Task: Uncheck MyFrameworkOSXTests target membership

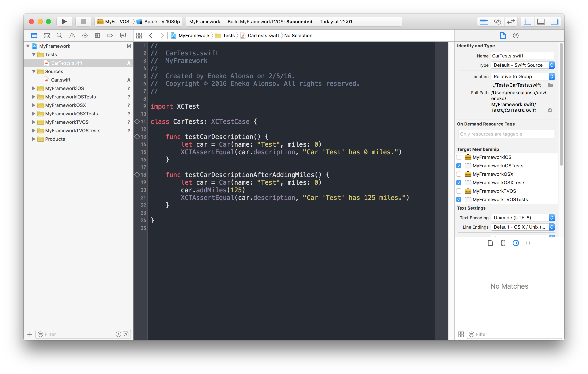Action: [x=459, y=183]
